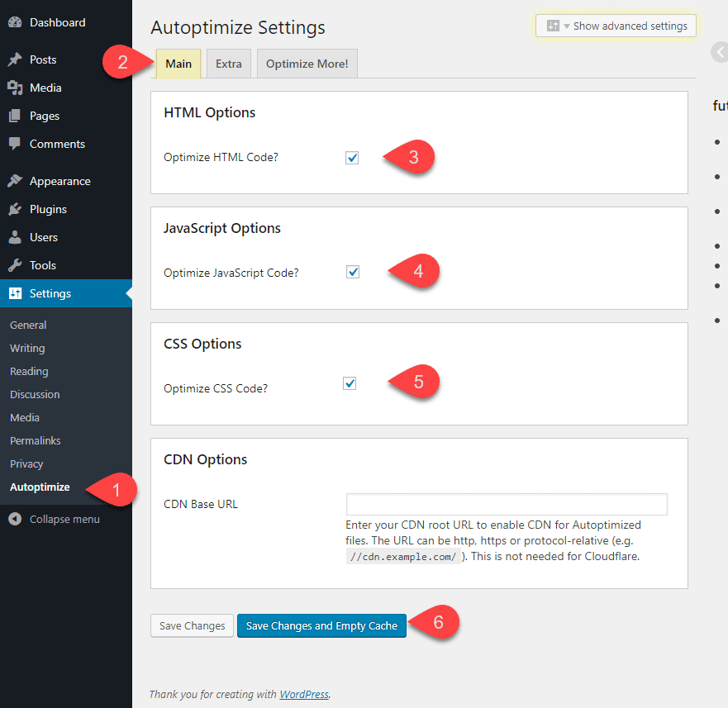Switch to the Extra tab
728x708 pixels.
[228, 64]
